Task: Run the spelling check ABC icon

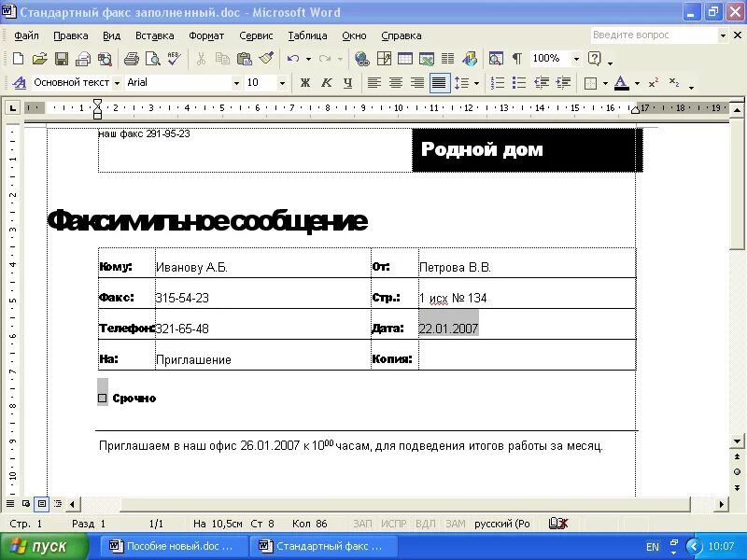Action: [174, 59]
